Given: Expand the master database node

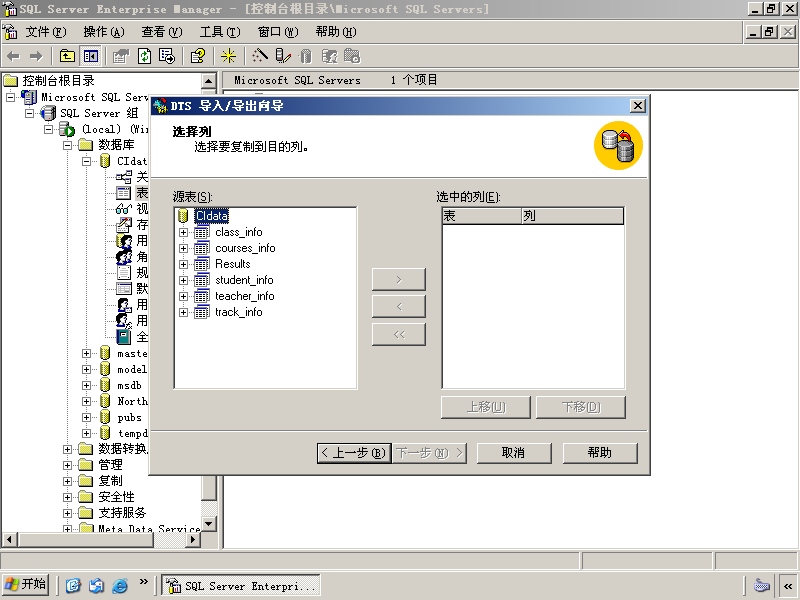Looking at the screenshot, I should [x=86, y=353].
